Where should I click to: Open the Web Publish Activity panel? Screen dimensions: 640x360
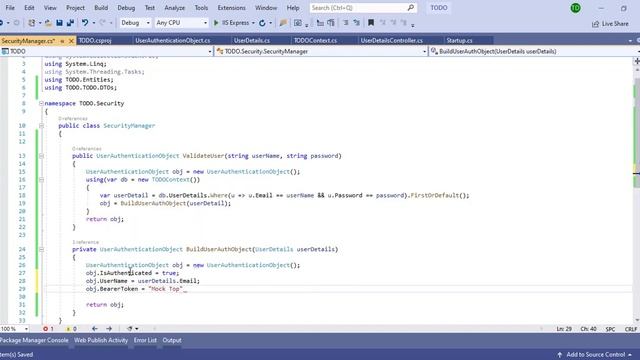101,340
